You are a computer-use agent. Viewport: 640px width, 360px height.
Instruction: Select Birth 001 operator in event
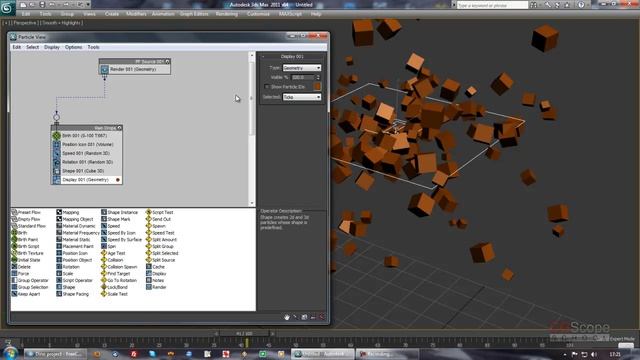[x=87, y=136]
